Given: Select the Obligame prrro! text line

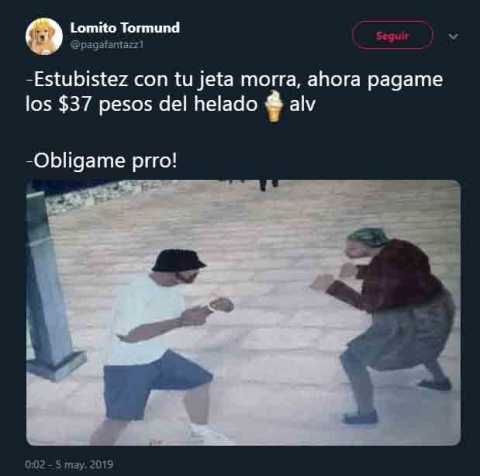Looking at the screenshot, I should click(x=102, y=161).
